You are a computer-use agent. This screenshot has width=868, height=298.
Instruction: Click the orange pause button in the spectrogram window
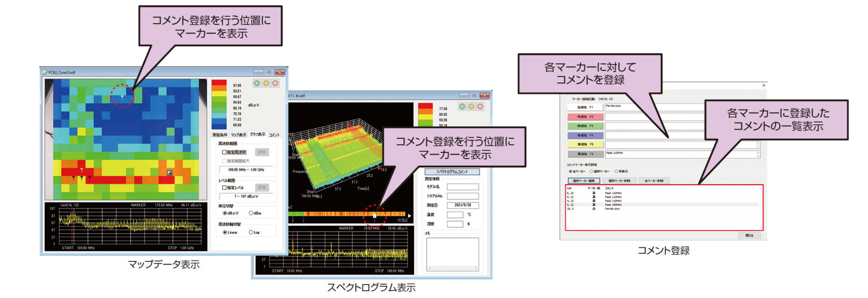471,107
